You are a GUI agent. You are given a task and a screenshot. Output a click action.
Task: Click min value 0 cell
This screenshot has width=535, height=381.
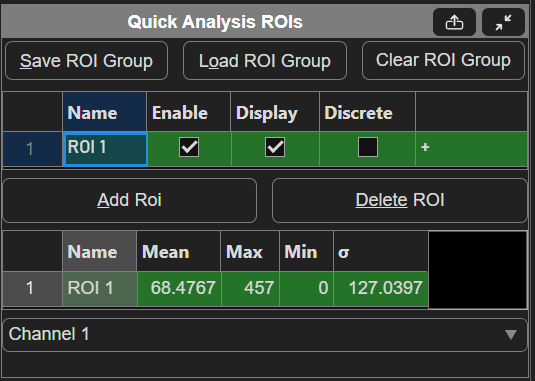(x=307, y=289)
